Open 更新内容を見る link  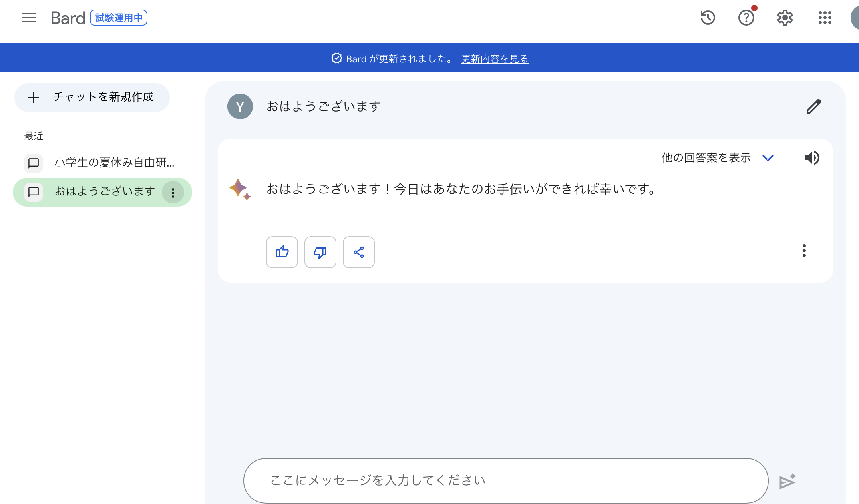[495, 59]
